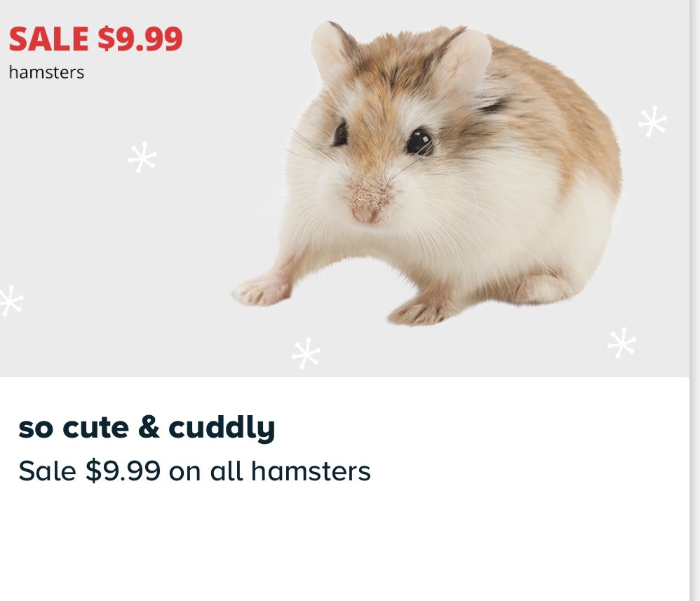Click the vertical gray strip along the card's right edge
The height and width of the screenshot is (601, 700).
pos(694,300)
